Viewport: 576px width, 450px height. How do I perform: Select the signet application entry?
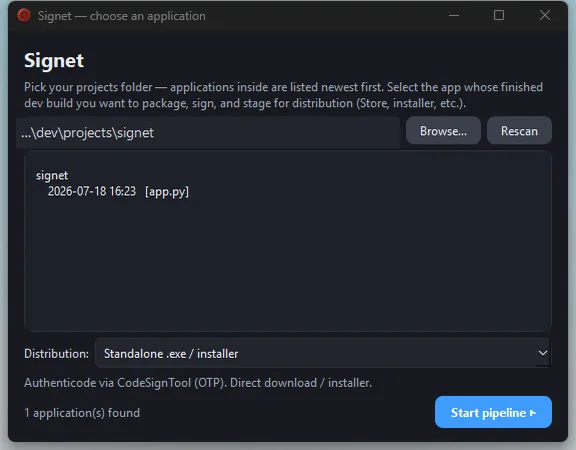point(52,176)
